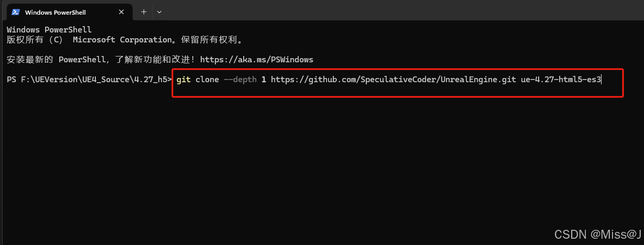The width and height of the screenshot is (644, 245).
Task: Expand the new tab profile dropdown chevron
Action: (159, 12)
